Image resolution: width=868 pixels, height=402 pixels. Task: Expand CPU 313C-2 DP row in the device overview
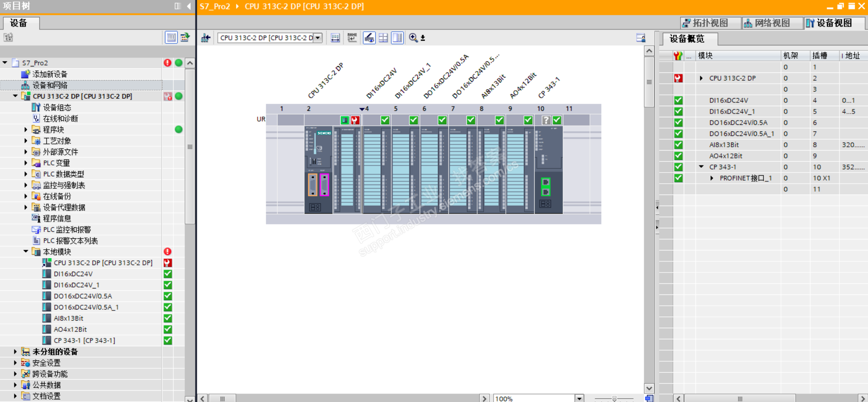point(701,78)
